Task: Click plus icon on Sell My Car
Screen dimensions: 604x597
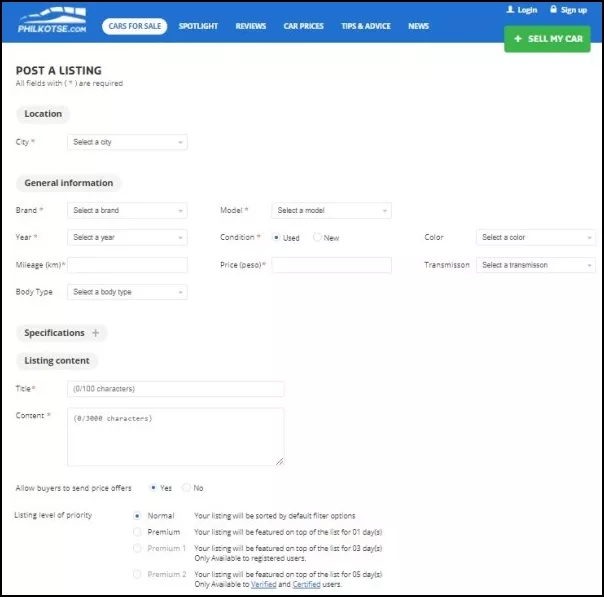Action: click(518, 39)
